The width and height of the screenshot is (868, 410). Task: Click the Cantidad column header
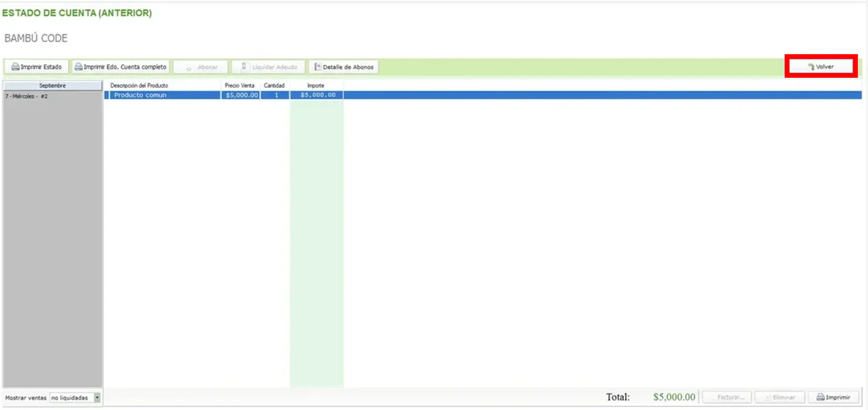pyautogui.click(x=274, y=85)
